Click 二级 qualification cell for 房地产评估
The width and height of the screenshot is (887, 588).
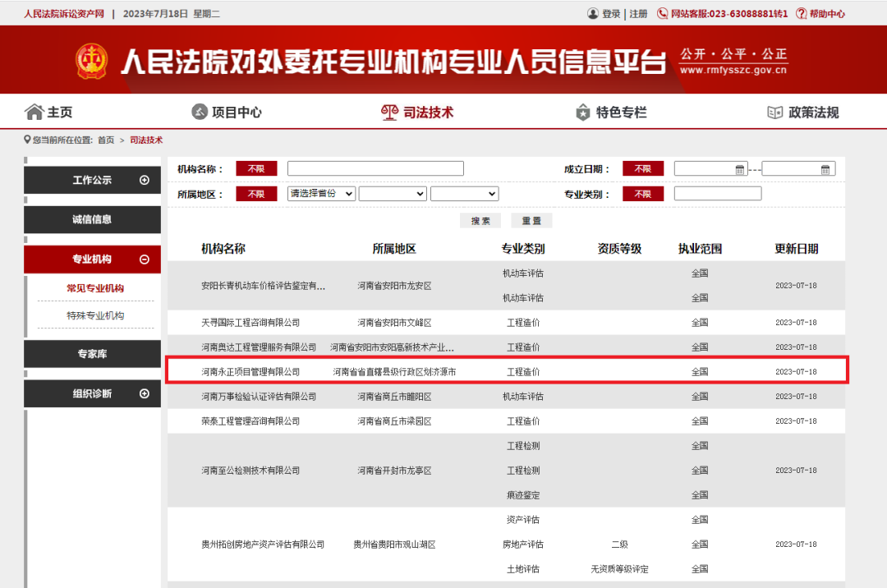tap(619, 544)
